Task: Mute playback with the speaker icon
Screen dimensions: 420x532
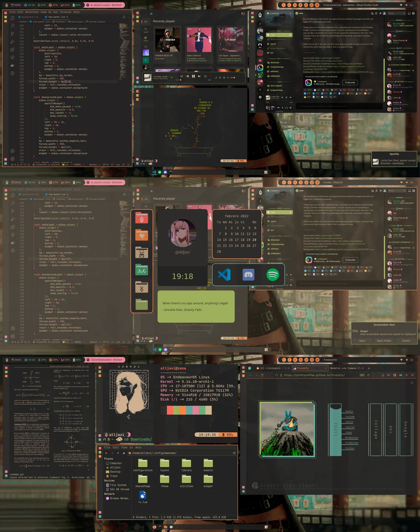Action: (x=227, y=77)
